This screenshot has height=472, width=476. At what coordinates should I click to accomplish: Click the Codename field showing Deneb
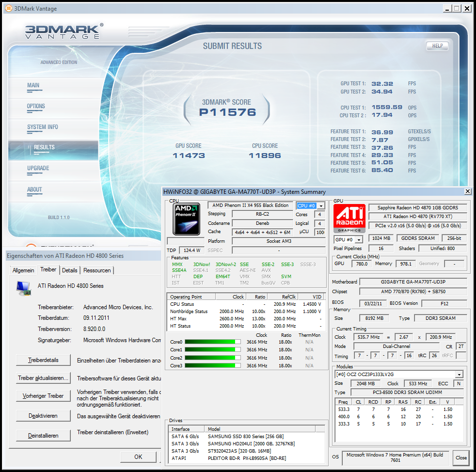point(262,223)
